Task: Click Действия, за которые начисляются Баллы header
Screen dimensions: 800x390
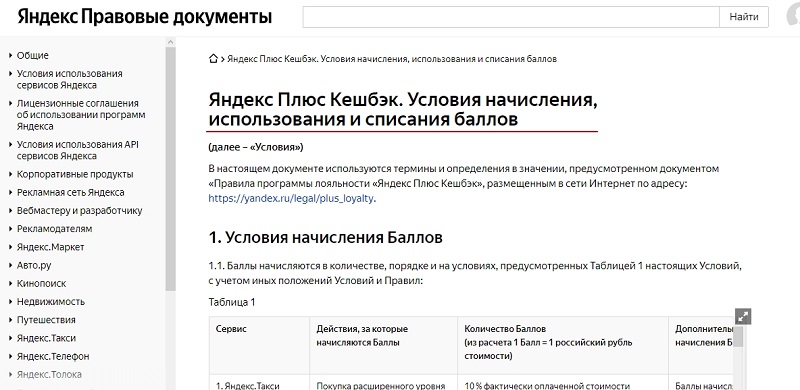Action: (383, 345)
